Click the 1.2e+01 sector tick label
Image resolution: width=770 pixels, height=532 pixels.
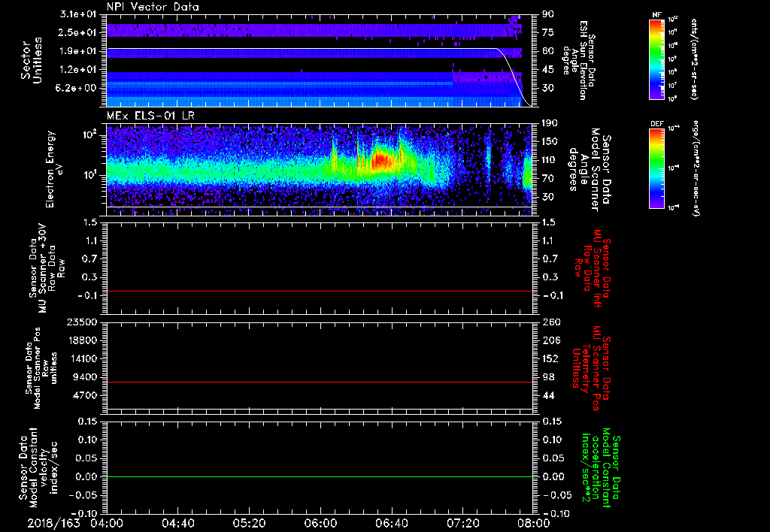pyautogui.click(x=78, y=70)
